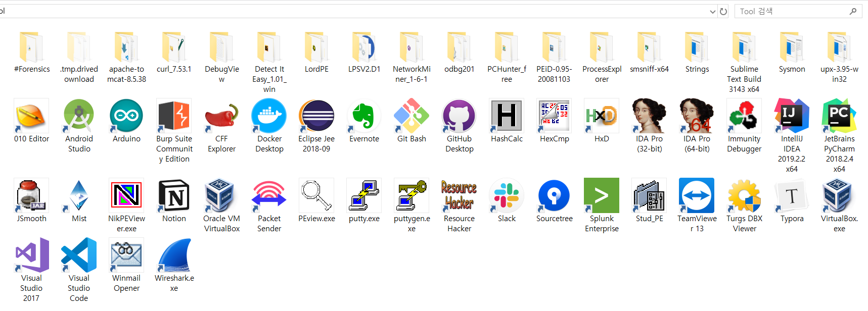Image resolution: width=868 pixels, height=311 pixels.
Task: Select the Arduino shortcut icon
Action: coord(126,116)
